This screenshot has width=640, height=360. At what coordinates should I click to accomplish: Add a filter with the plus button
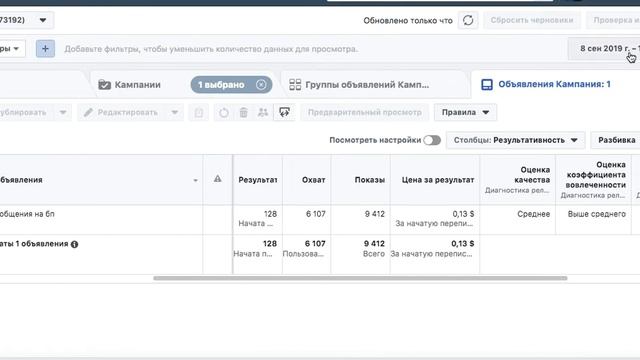click(x=45, y=49)
